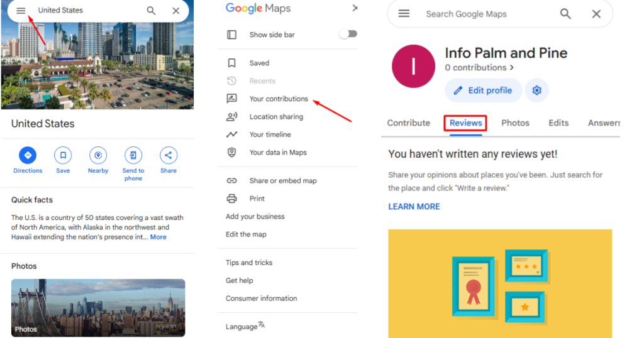Screen dimensions: 644x338
Task: Toggle Show side bar switch
Action: (348, 34)
